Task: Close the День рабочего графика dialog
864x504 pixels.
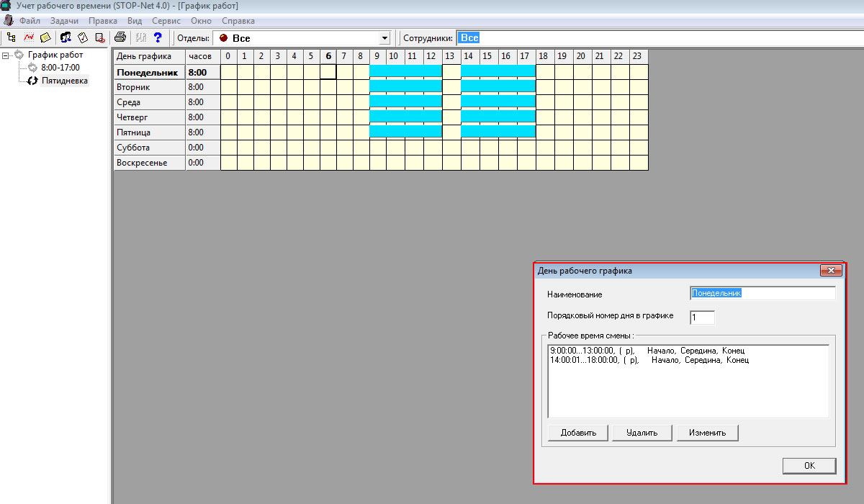Action: [x=831, y=271]
